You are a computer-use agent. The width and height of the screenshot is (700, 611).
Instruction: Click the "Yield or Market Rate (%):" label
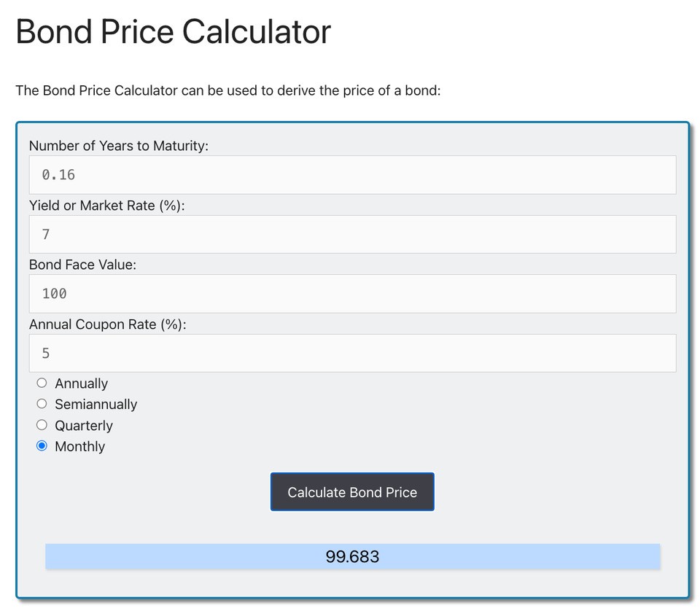coord(107,206)
